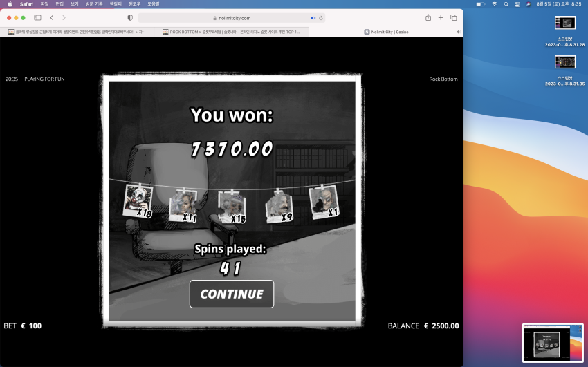Click the BET € 100 label
This screenshot has width=588, height=367.
[x=23, y=326]
